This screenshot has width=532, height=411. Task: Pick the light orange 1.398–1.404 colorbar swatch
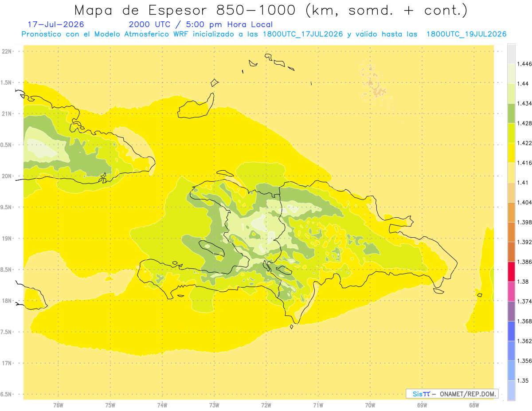click(x=511, y=212)
